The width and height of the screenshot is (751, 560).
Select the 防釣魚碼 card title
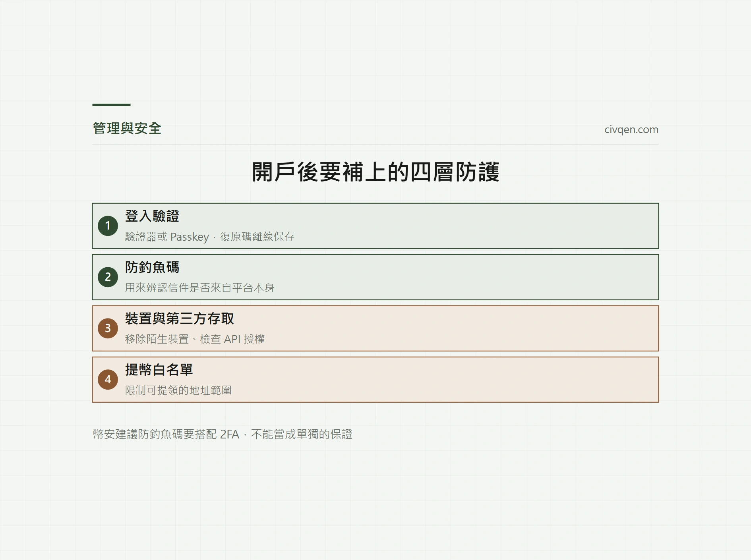[x=152, y=267]
